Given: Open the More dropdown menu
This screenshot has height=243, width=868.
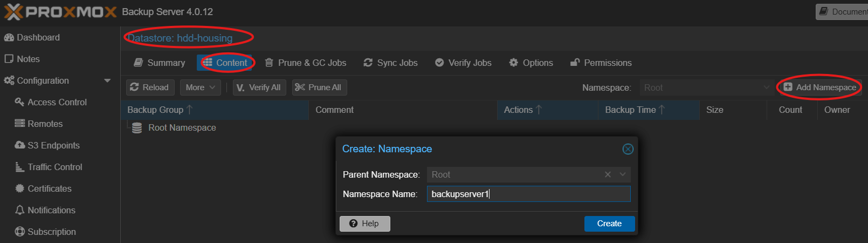Looking at the screenshot, I should click(x=201, y=87).
